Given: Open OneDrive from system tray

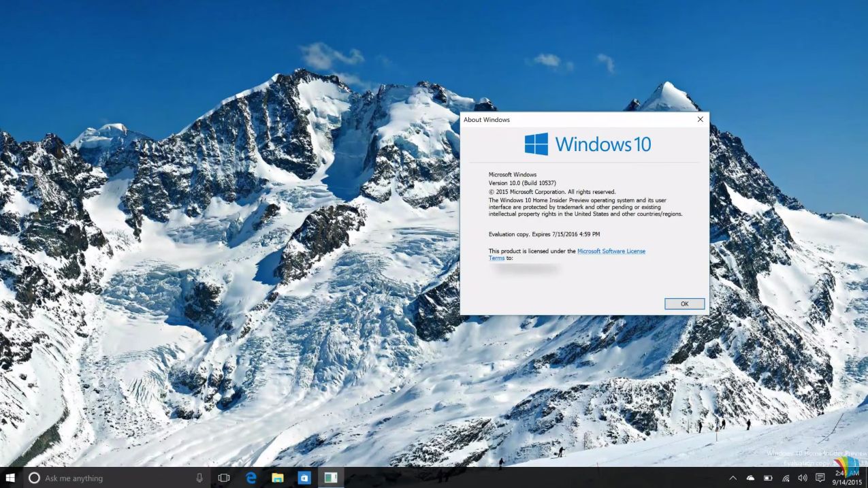Looking at the screenshot, I should pos(750,478).
